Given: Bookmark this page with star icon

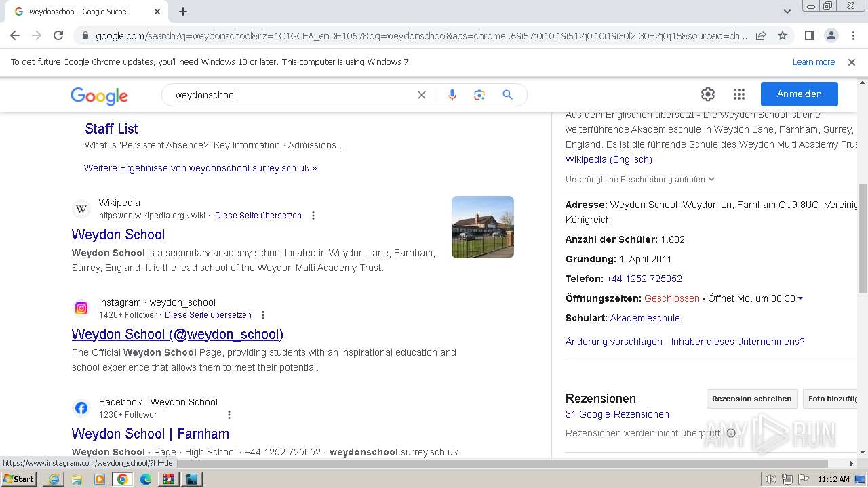Looking at the screenshot, I should click(783, 35).
